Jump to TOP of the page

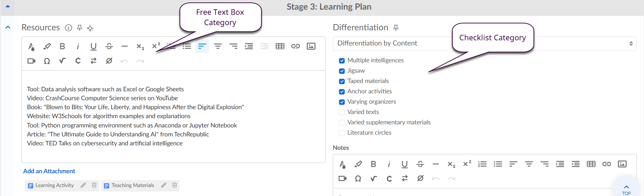click(626, 189)
